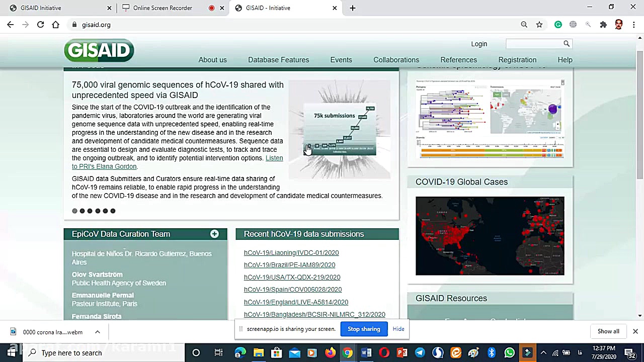Open the Help menu
This screenshot has height=362, width=644.
point(565,60)
